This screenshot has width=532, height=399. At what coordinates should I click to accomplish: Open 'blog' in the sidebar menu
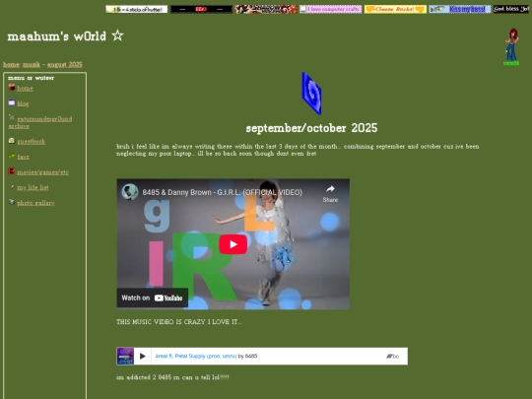click(23, 103)
